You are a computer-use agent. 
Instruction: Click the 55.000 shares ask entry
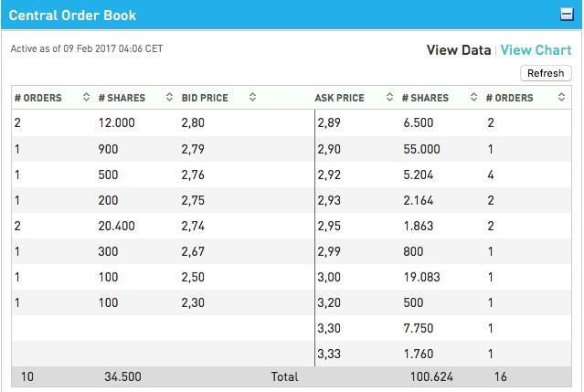click(421, 149)
